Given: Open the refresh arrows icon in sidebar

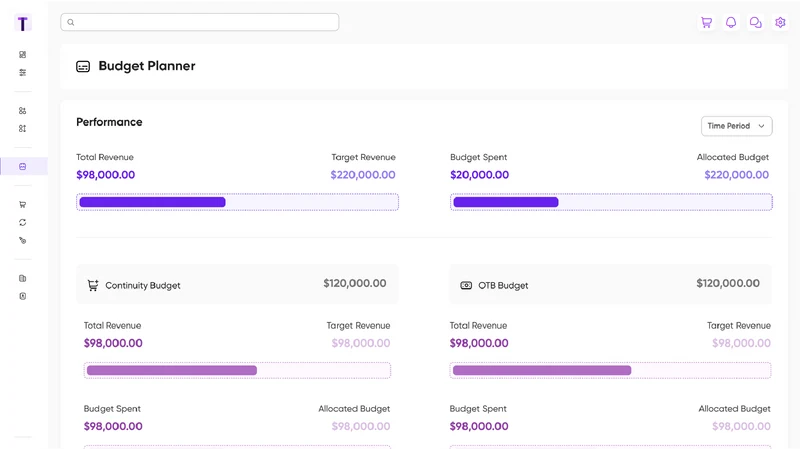Looking at the screenshot, I should pyautogui.click(x=22, y=222).
